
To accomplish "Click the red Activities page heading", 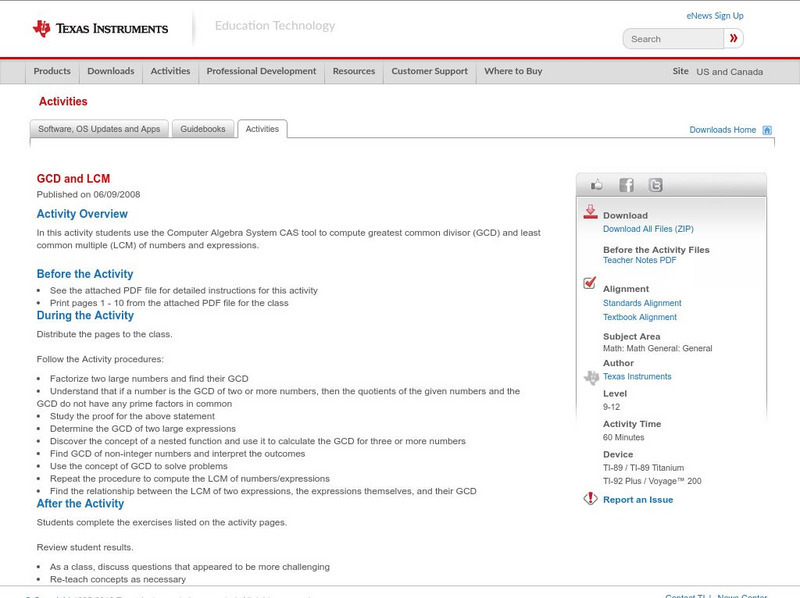I will click(x=63, y=102).
